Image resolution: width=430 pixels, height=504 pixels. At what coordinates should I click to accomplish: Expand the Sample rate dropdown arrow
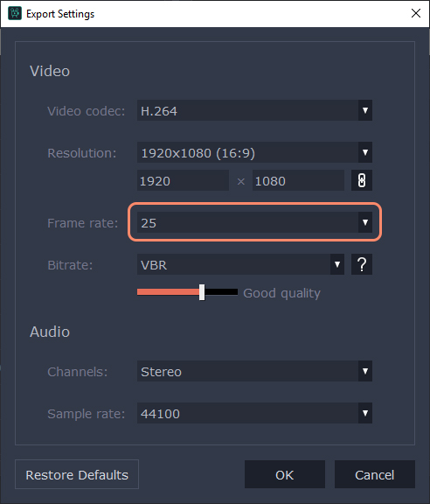click(x=365, y=413)
